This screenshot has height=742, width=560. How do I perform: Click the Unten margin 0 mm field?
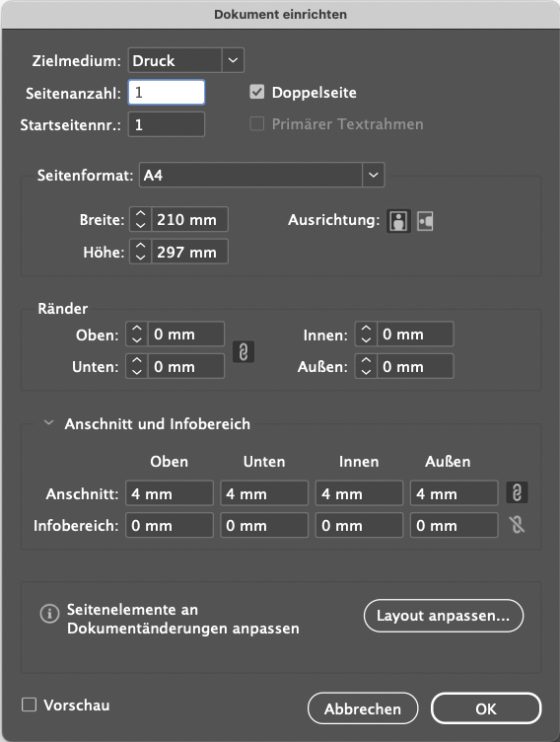tap(186, 366)
